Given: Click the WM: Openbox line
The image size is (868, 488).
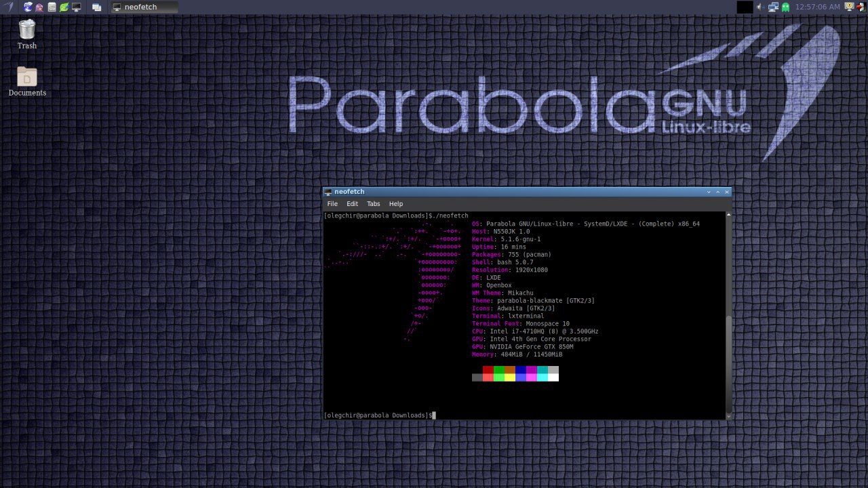Looking at the screenshot, I should pyautogui.click(x=492, y=285).
